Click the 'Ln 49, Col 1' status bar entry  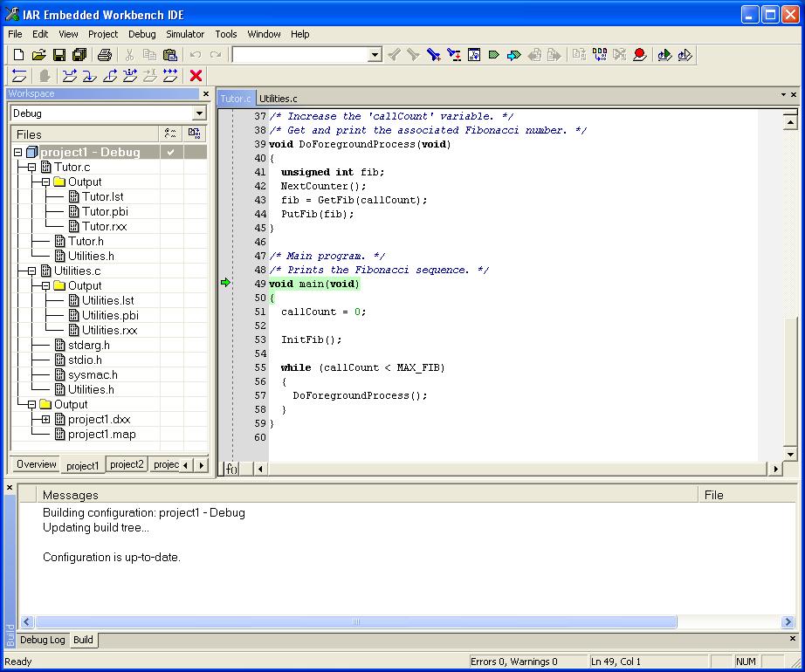coord(616,662)
